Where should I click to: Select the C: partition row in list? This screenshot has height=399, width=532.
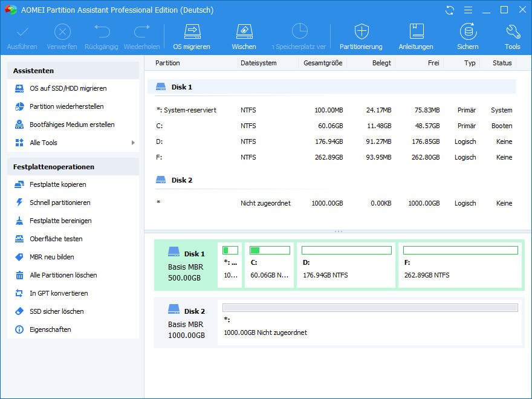pyautogui.click(x=332, y=126)
